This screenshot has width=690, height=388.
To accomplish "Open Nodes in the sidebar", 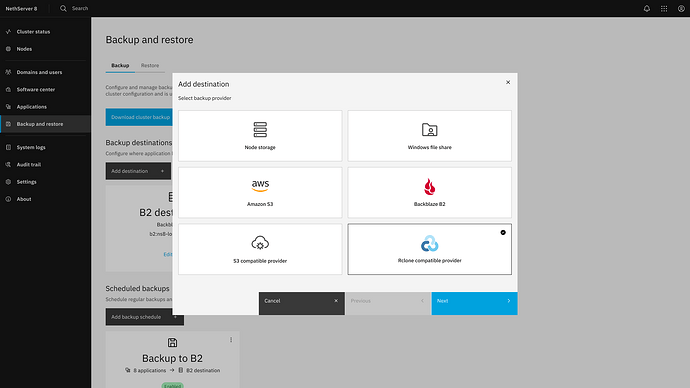I will click(x=45, y=49).
